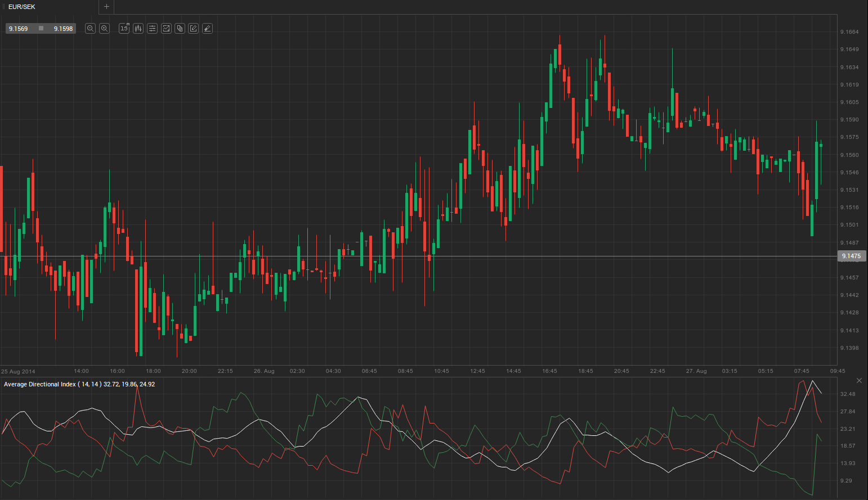
Task: Change the candlestick chart type
Action: tap(138, 29)
